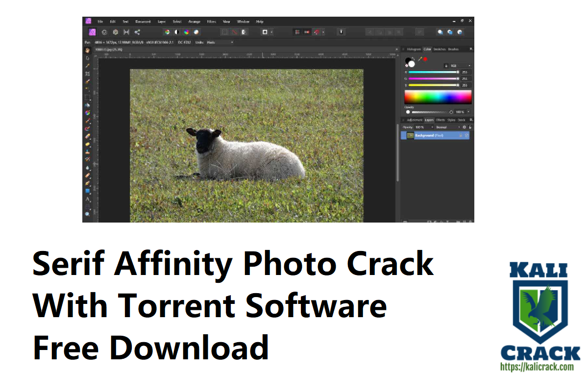
Task: Open the File menu
Action: click(x=100, y=22)
